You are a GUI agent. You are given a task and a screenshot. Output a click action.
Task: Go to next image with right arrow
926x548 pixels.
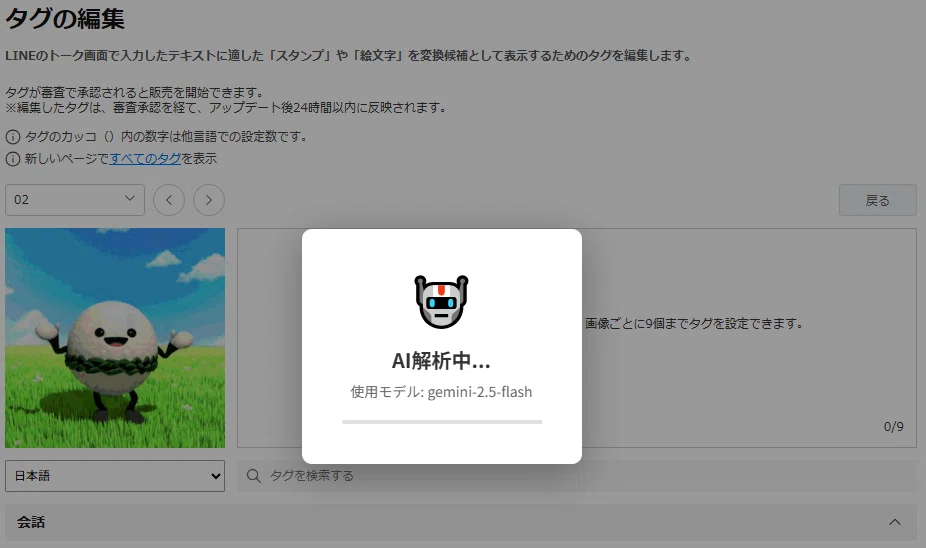coord(209,200)
